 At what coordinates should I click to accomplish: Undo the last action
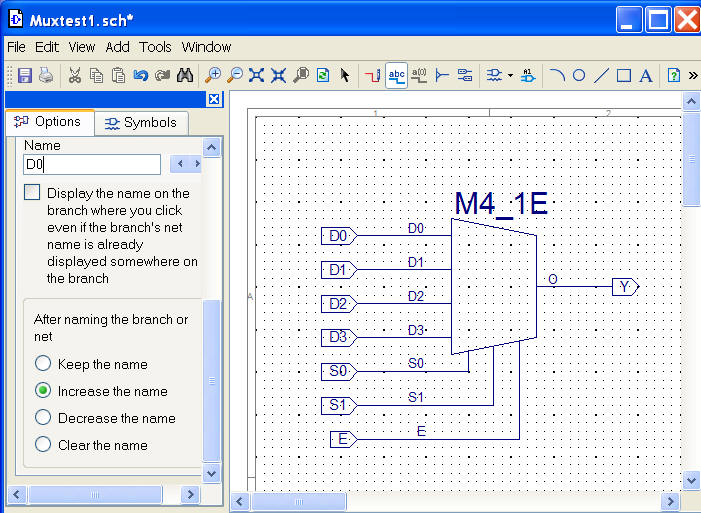point(140,75)
